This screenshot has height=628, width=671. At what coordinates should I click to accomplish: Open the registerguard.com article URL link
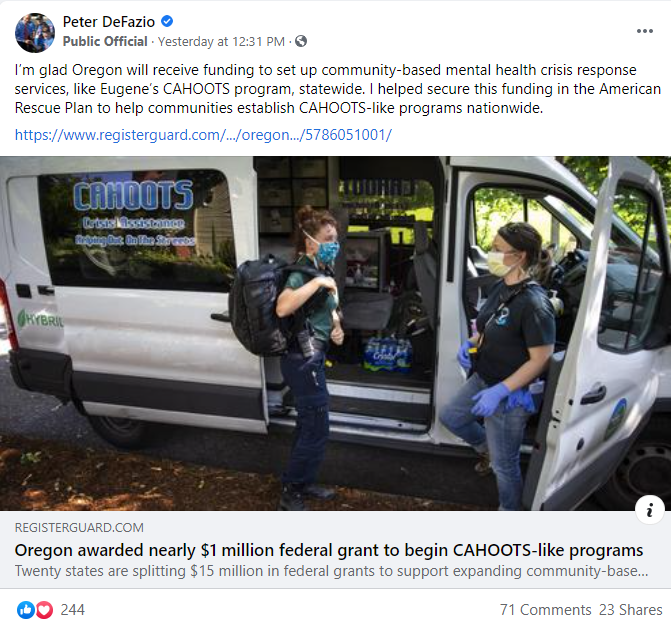(203, 135)
